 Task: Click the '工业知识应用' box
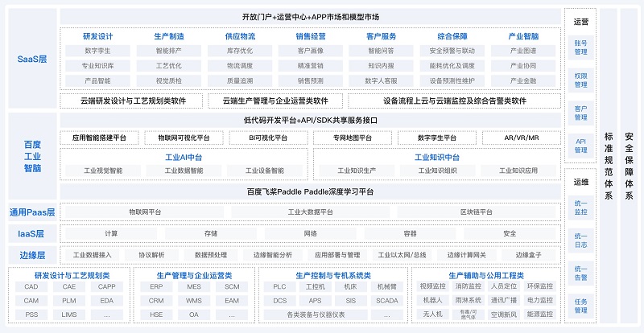[518, 171]
